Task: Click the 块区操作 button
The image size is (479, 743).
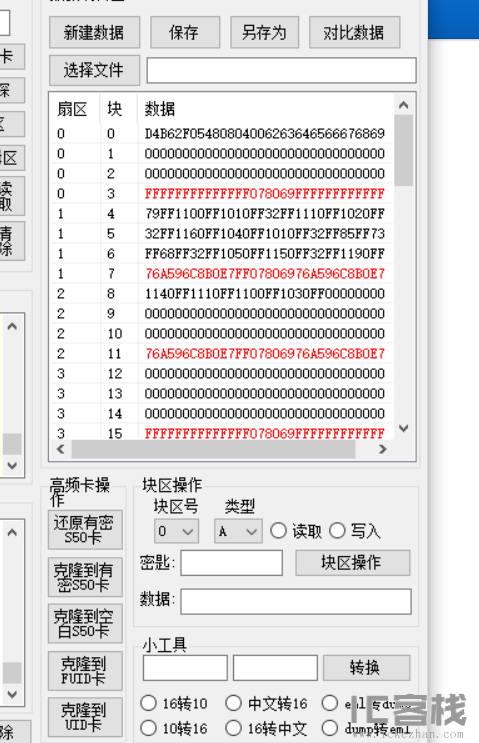Action: [352, 562]
